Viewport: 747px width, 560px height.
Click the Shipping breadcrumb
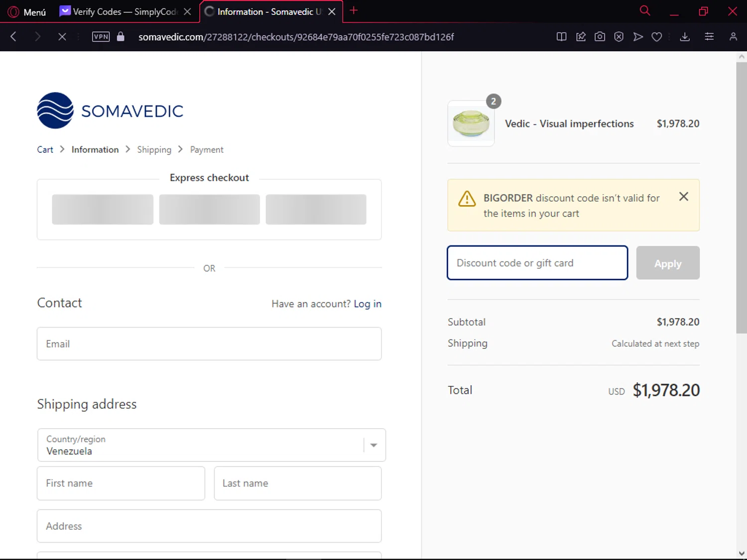[154, 149]
